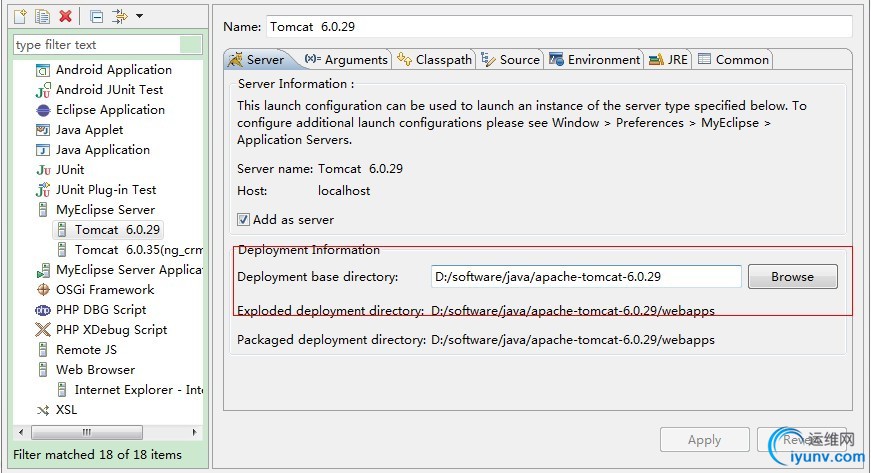
Task: Select the Android Application icon
Action: coord(43,71)
